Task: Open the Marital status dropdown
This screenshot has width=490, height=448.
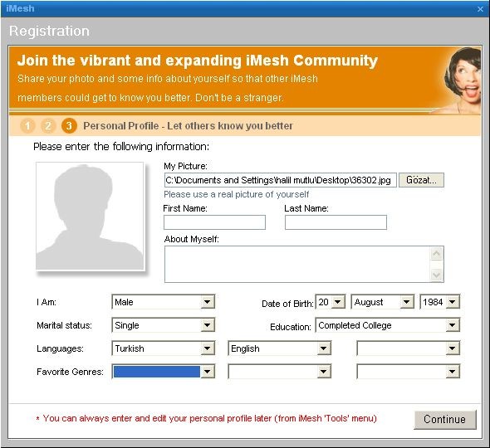Action: coord(163,325)
